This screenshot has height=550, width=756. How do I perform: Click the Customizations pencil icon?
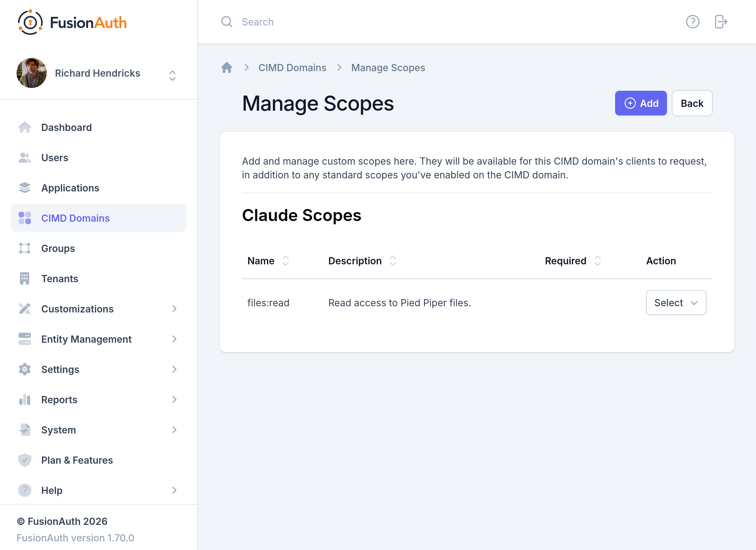tap(25, 309)
